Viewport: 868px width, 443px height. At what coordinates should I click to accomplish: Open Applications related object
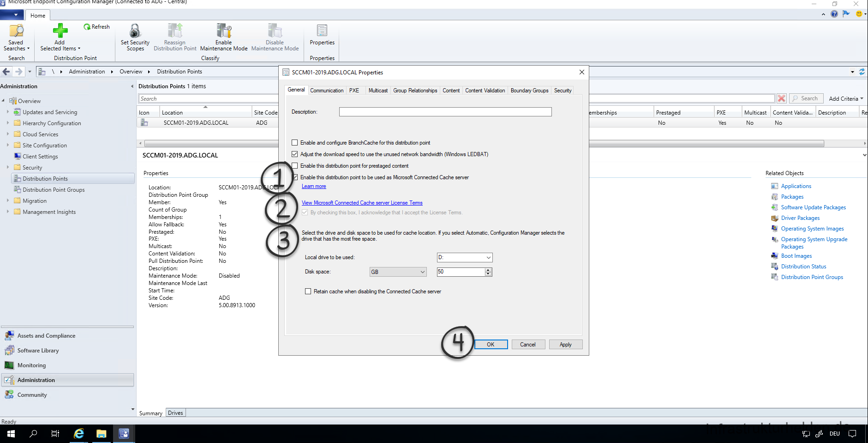[796, 186]
